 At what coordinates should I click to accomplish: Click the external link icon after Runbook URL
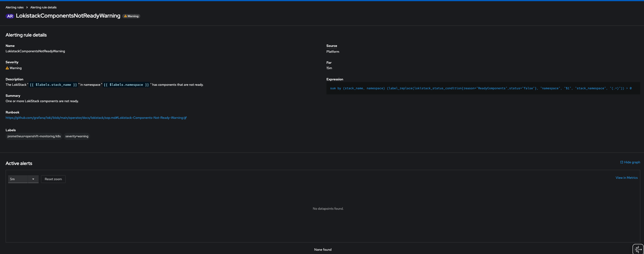(x=185, y=118)
